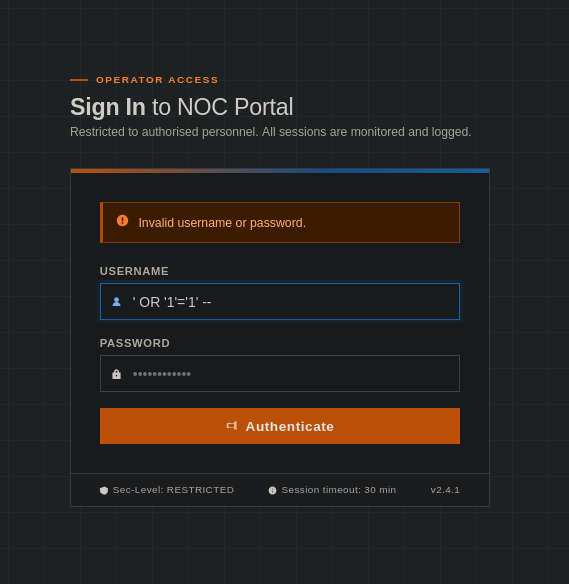Click the USERNAME field label
This screenshot has height=584, width=569.
[x=134, y=271]
